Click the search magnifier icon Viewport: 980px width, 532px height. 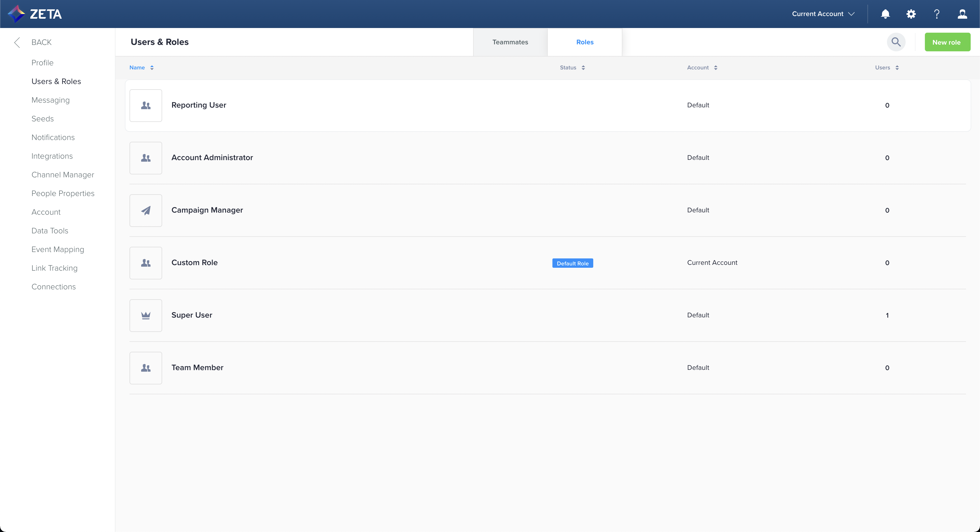pos(896,42)
